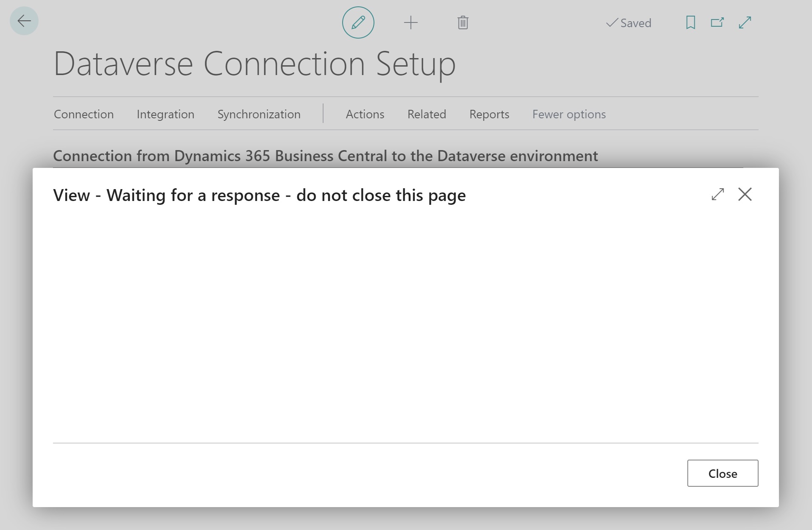Open page in new window icon
812x530 pixels.
[x=717, y=22]
